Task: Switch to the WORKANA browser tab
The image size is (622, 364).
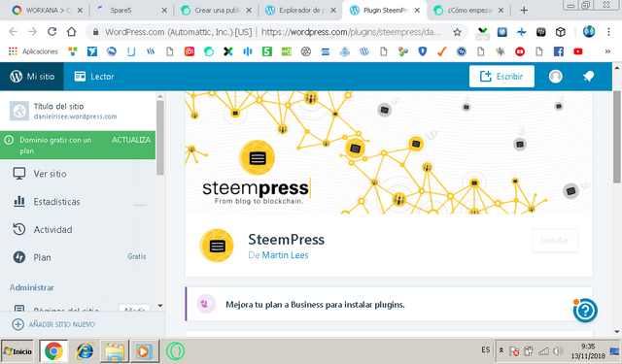Action: (x=47, y=11)
